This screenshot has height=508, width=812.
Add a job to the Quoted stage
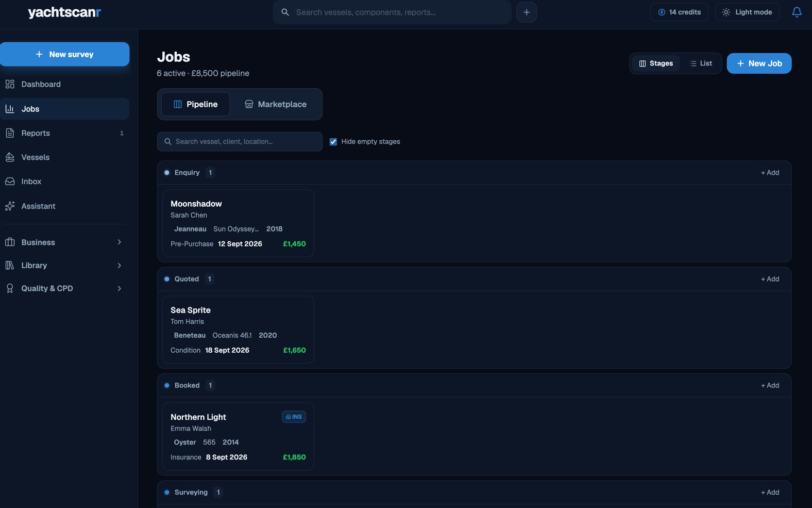coord(770,279)
